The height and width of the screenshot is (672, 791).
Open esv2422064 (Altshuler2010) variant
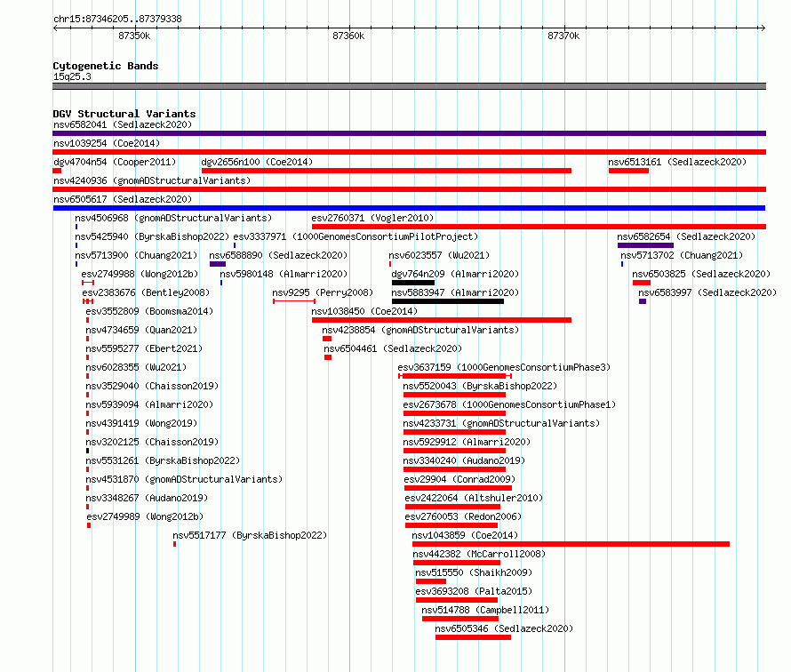pyautogui.click(x=474, y=498)
